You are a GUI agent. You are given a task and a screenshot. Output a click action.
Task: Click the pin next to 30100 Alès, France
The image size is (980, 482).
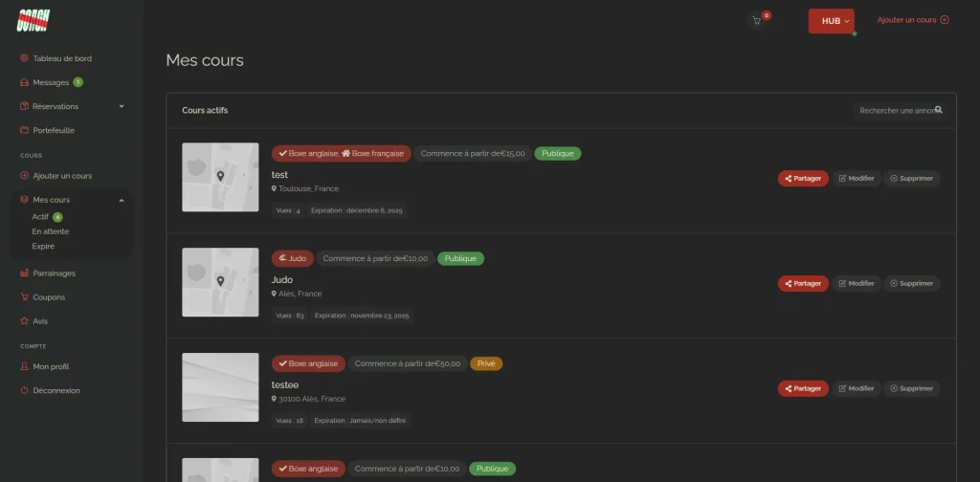274,399
